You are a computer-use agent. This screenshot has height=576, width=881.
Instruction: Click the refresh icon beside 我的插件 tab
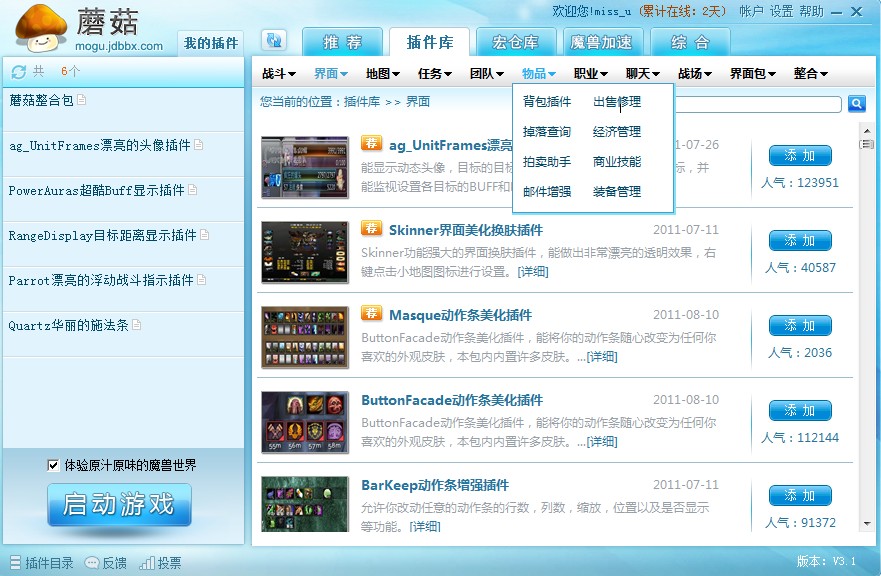[x=274, y=40]
